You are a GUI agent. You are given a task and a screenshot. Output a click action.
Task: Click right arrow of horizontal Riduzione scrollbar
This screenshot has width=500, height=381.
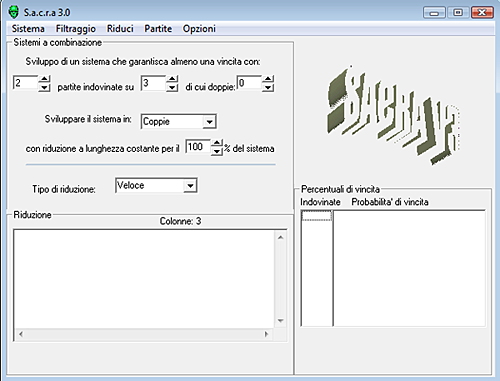pyautogui.click(x=266, y=334)
